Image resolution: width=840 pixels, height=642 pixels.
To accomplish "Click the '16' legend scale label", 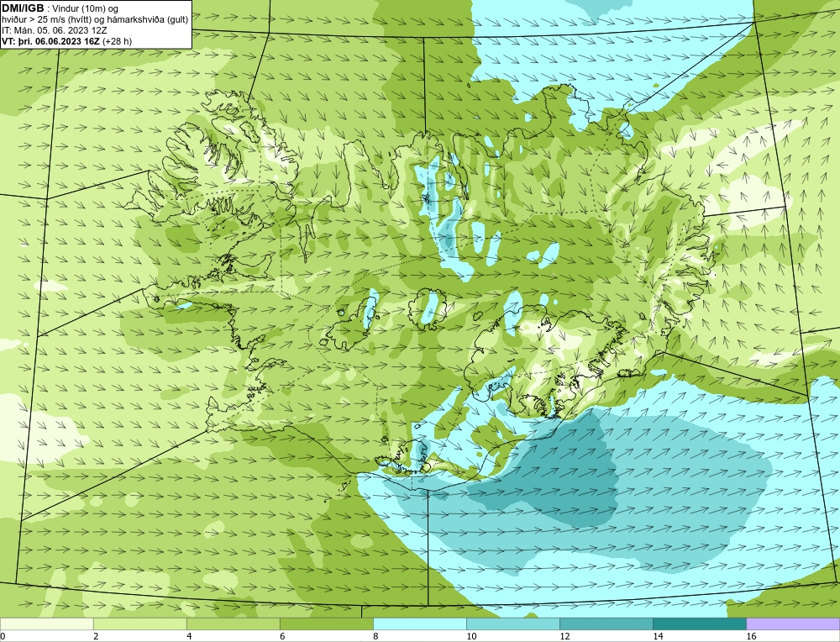I will pos(751,636).
